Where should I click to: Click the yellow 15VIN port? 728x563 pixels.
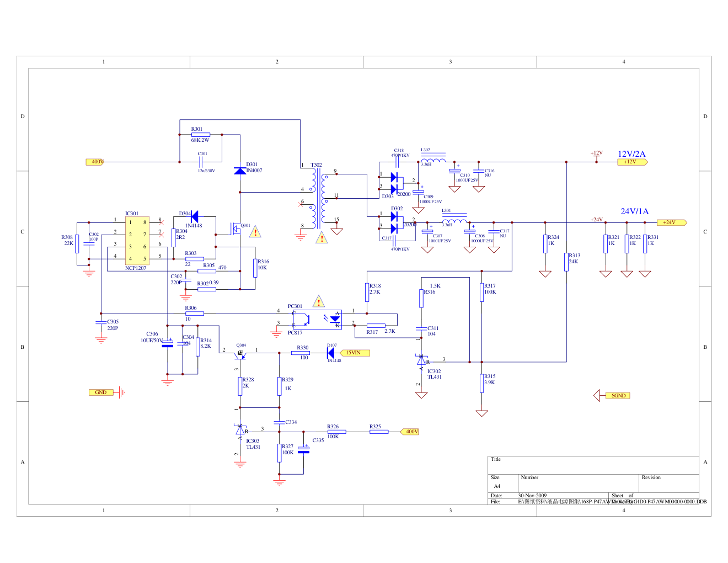point(355,353)
